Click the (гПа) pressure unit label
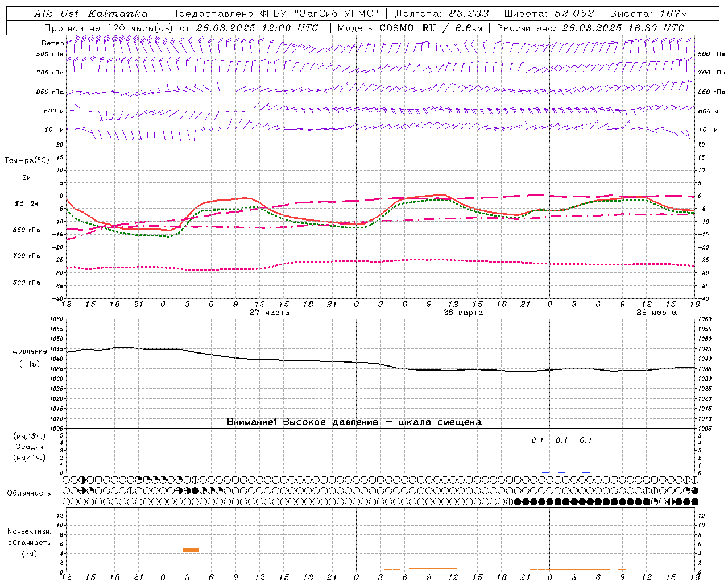This screenshot has width=728, height=582. click(30, 364)
